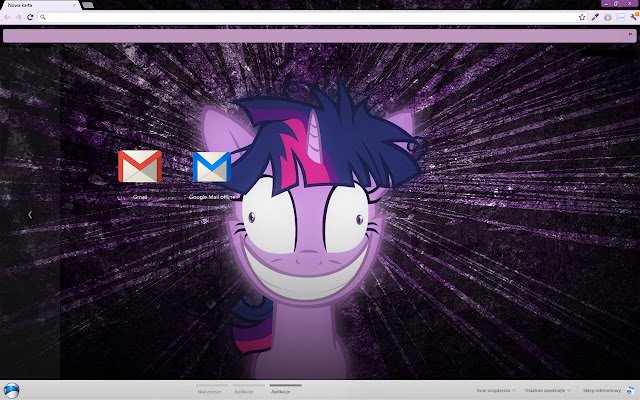Close the browser window

pyautogui.click(x=630, y=3)
